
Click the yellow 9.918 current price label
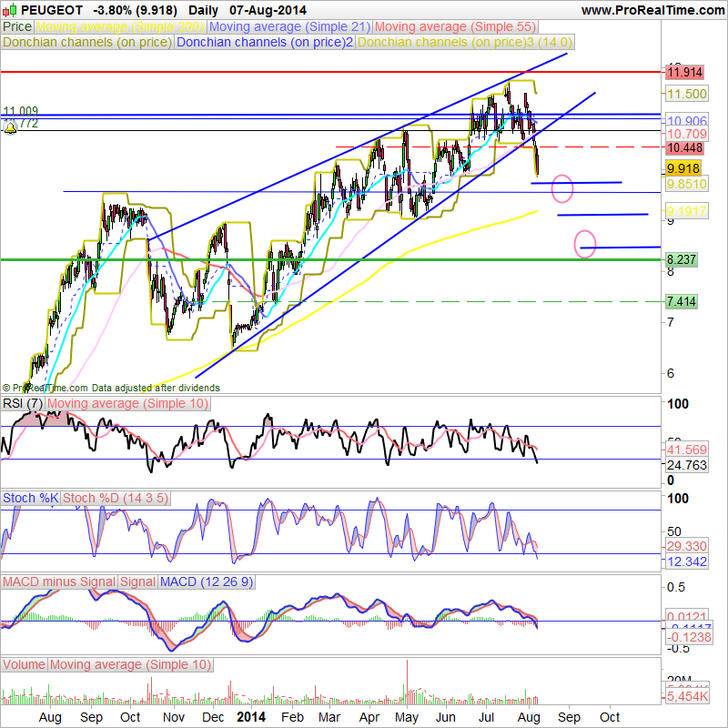pos(683,168)
